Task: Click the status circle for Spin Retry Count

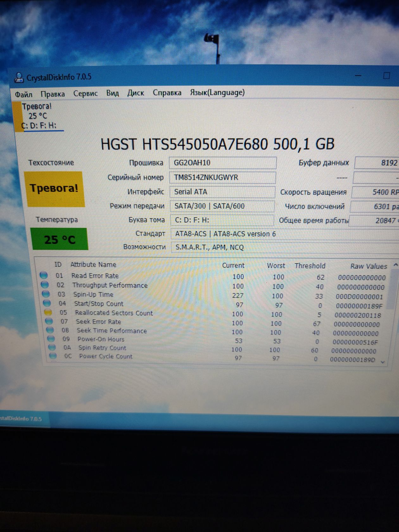Action: (52, 347)
